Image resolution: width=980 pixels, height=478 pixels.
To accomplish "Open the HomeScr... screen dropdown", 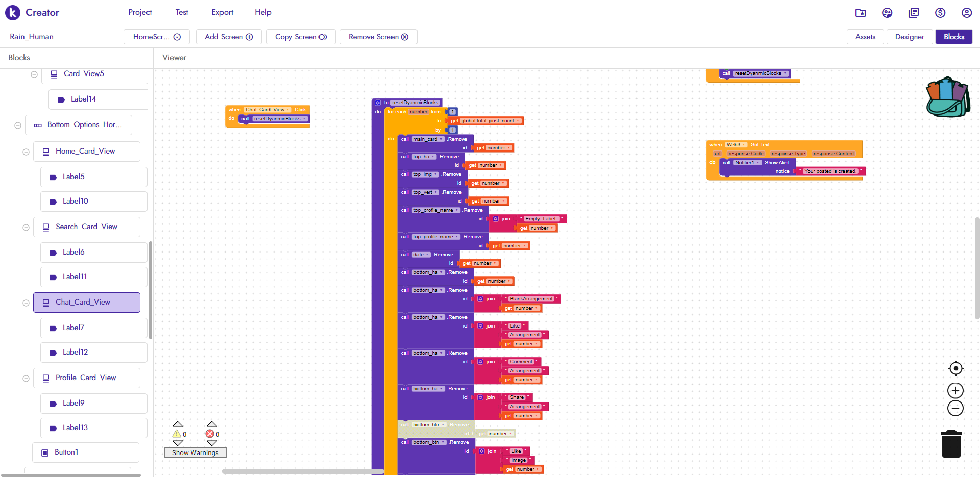I will point(157,37).
